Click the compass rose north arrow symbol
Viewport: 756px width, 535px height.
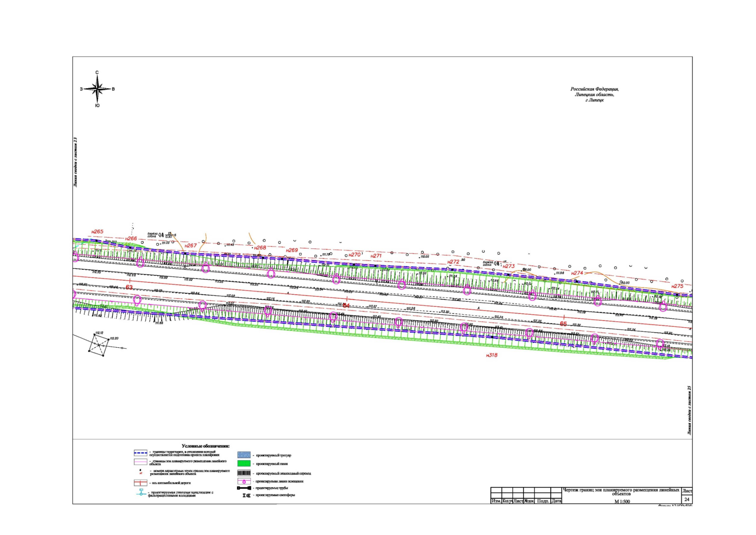point(97,89)
